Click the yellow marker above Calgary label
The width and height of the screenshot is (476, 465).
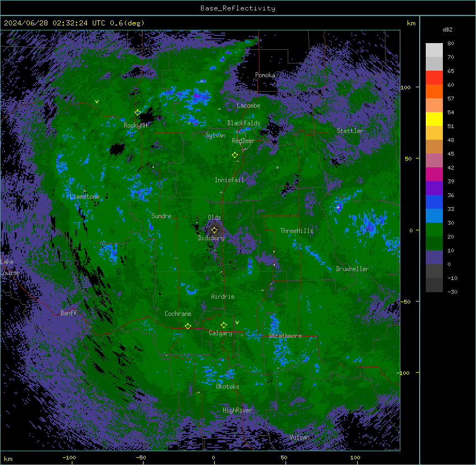point(224,325)
